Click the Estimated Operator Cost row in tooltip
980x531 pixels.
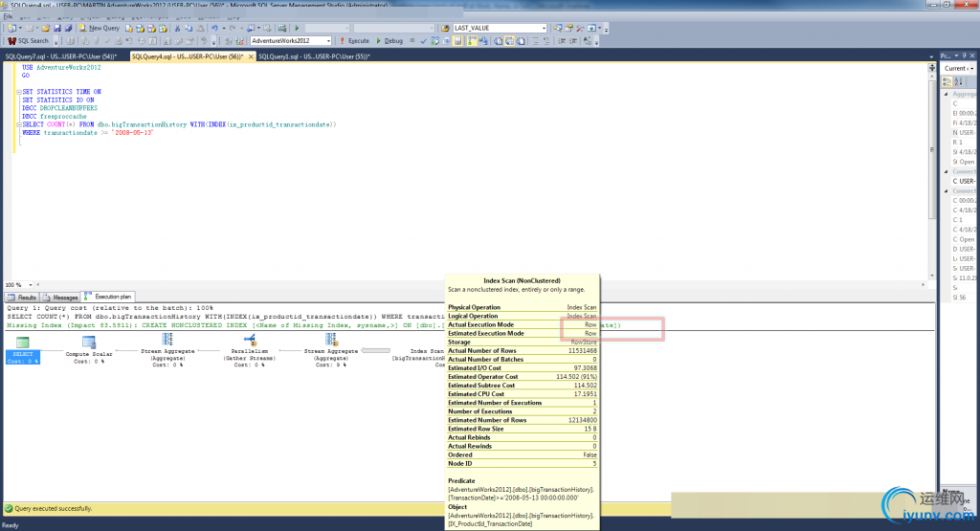tap(522, 377)
